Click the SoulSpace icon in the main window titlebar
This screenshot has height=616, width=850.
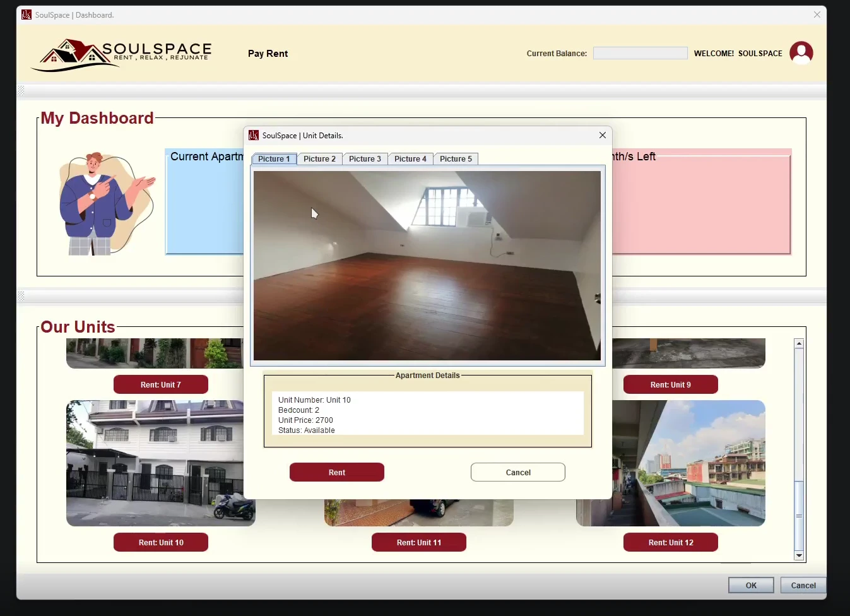tap(26, 14)
